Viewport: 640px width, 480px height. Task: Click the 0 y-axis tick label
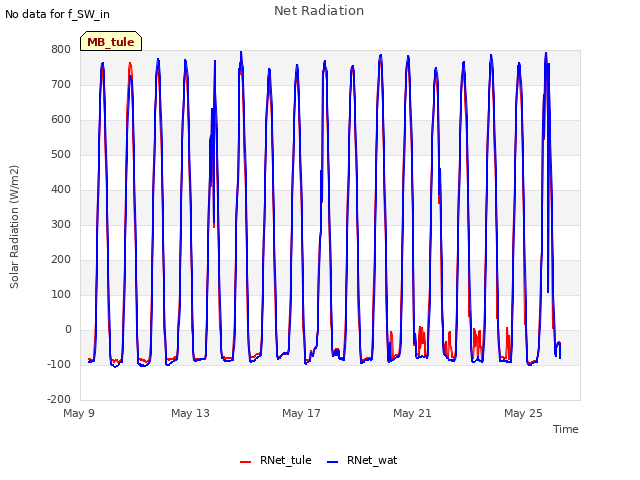pyautogui.click(x=68, y=329)
